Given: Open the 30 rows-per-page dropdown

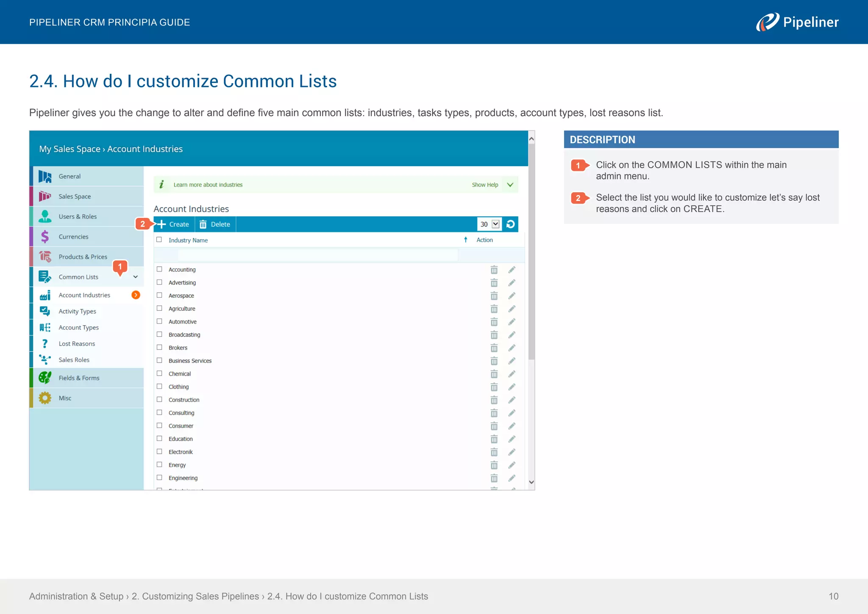Looking at the screenshot, I should 490,224.
